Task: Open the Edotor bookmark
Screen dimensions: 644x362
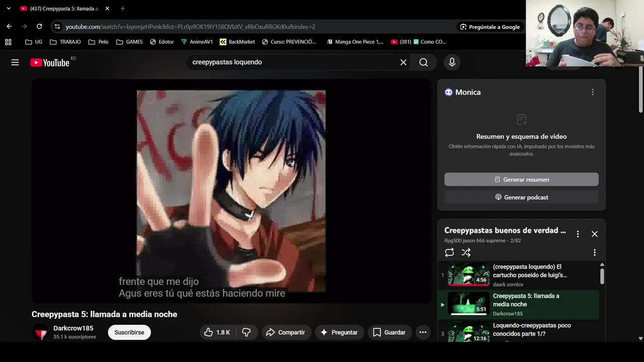Action: 162,42
